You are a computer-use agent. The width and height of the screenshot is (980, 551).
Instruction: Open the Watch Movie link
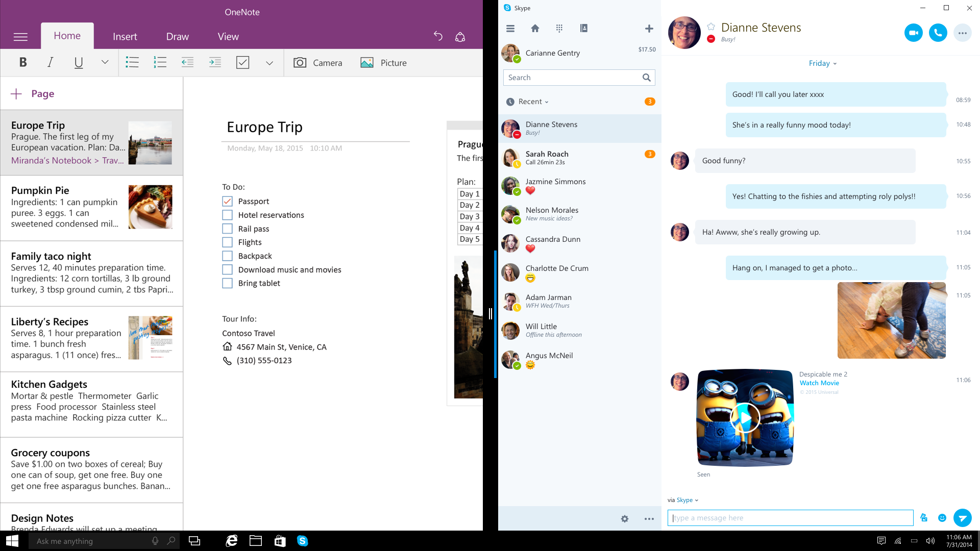(819, 383)
